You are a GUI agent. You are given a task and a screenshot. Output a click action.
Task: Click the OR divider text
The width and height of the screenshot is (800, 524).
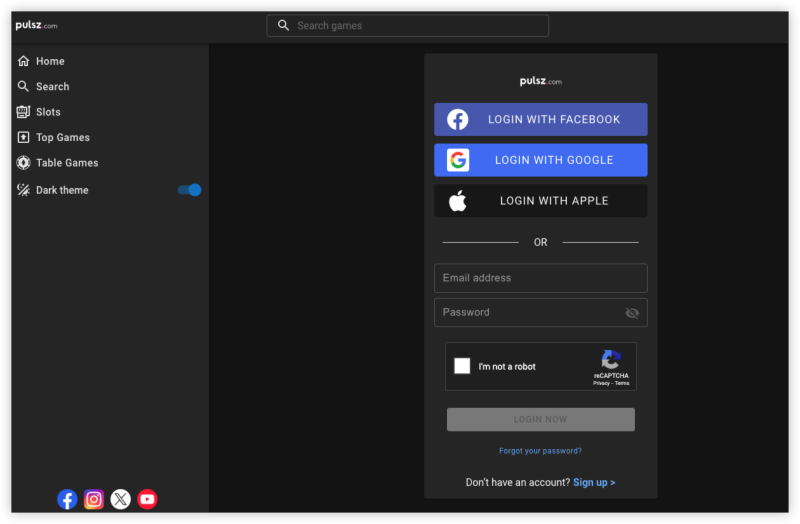click(540, 242)
